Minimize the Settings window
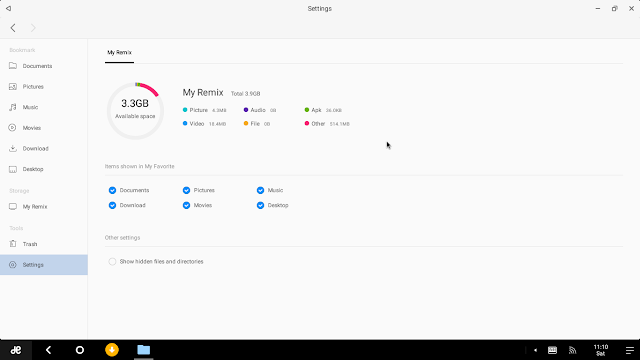This screenshot has height=360, width=640. (598, 8)
